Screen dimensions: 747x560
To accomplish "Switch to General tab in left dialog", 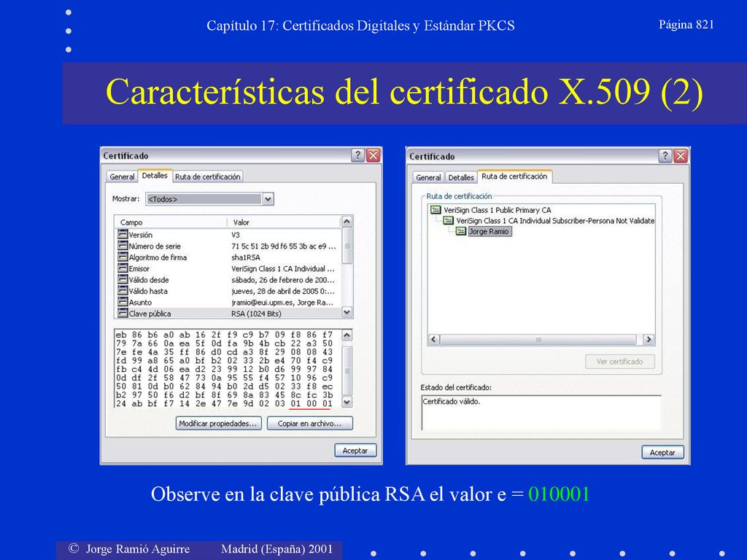I will tap(122, 176).
